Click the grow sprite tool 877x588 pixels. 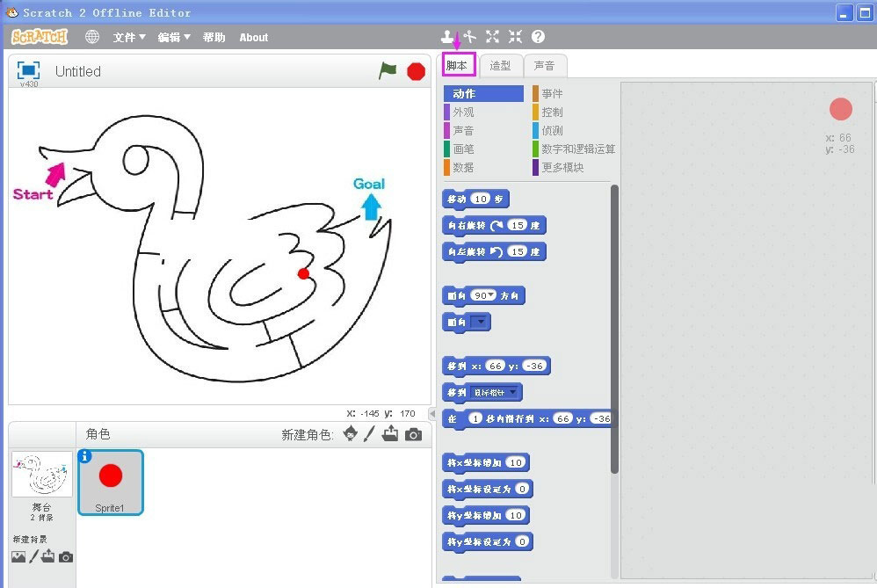pos(492,36)
